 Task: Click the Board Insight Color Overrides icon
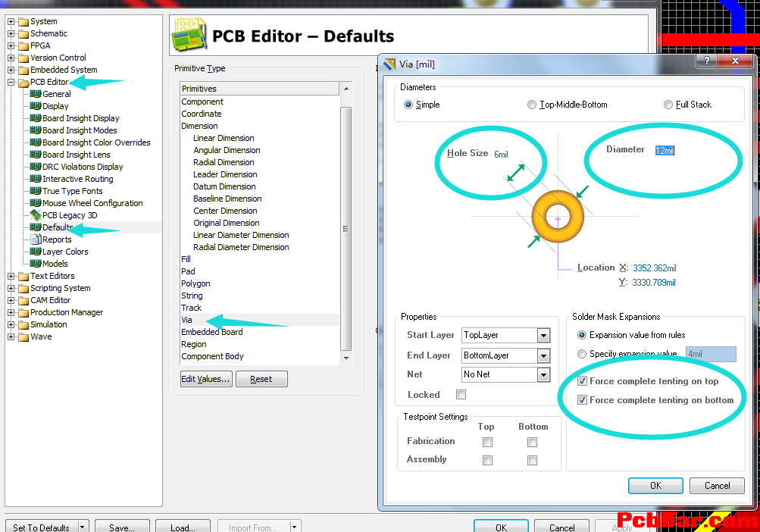coord(36,142)
